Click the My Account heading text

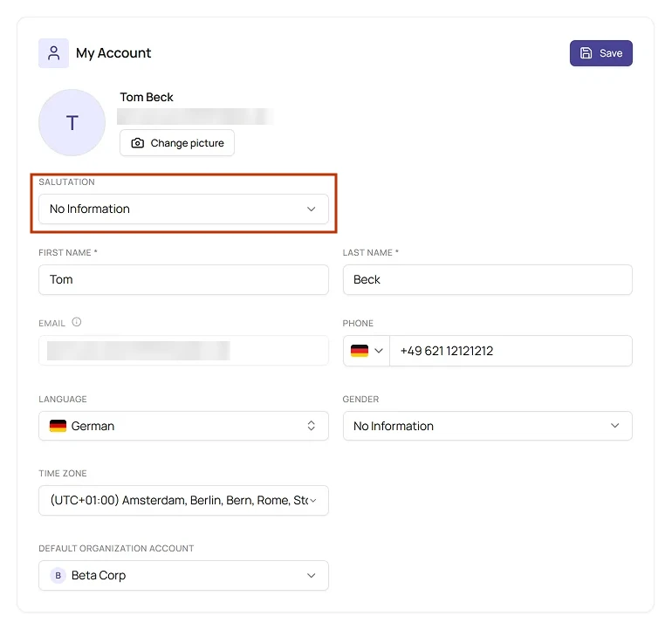coord(113,53)
